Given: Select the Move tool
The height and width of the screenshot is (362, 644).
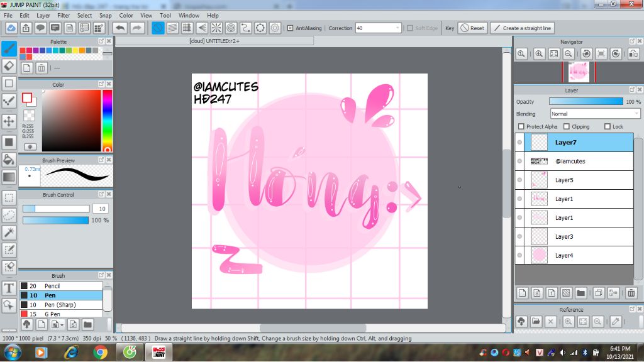Looking at the screenshot, I should click(9, 121).
